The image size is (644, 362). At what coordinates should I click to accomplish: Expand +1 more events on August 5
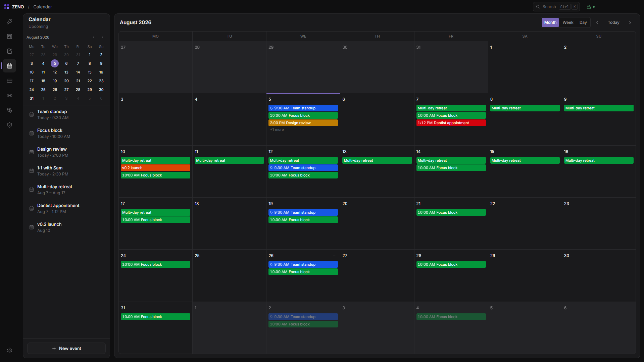[x=277, y=130]
